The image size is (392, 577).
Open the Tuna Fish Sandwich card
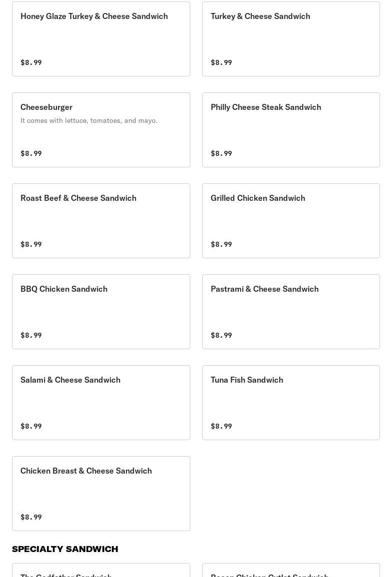(291, 403)
